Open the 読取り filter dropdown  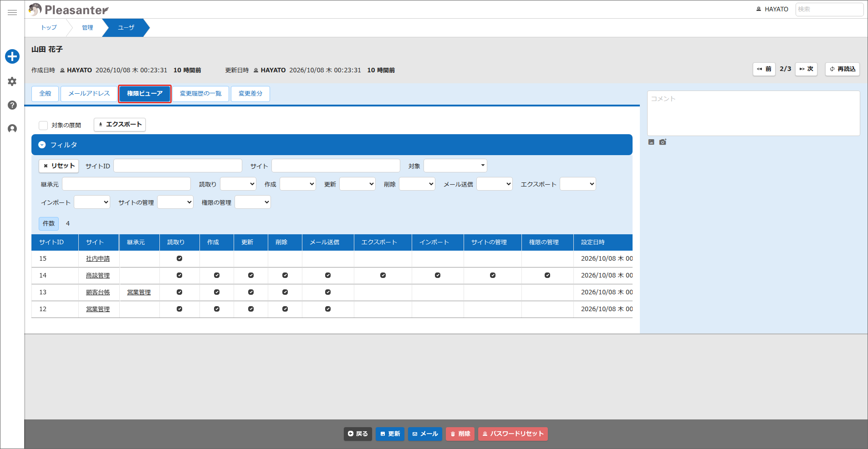click(238, 184)
